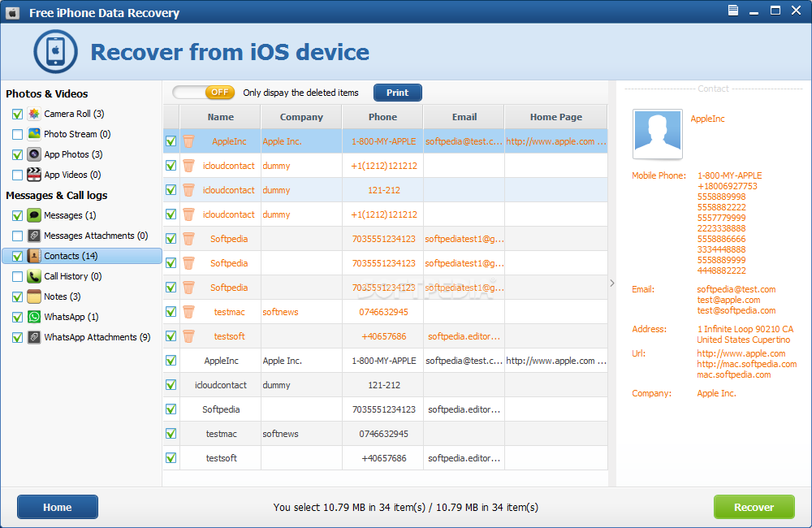
Task: Click 'Apple Inc.' company in black AppleInc row
Action: 283,361
